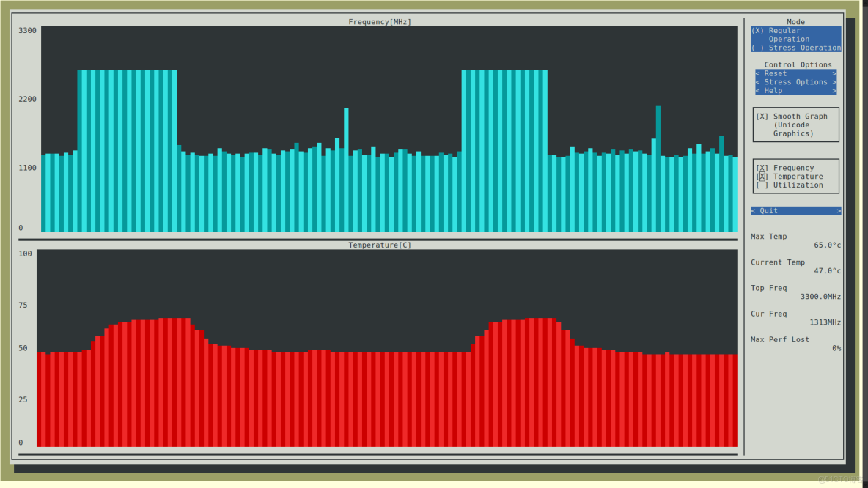Click the Current Temp value 47.0°c
This screenshot has height=488, width=868.
click(827, 271)
